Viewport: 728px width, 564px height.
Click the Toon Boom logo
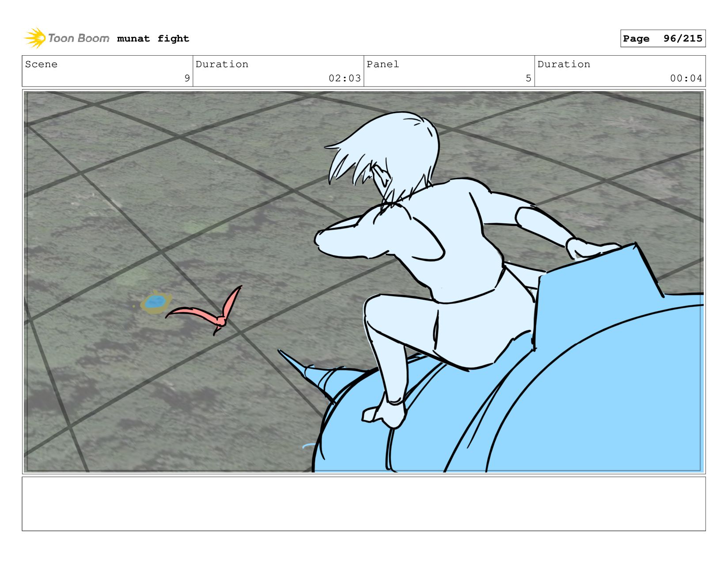pos(67,38)
